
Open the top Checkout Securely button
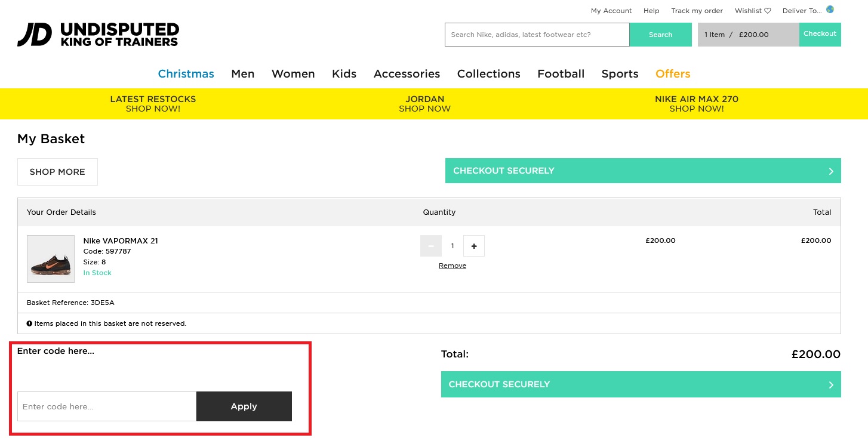pos(643,171)
